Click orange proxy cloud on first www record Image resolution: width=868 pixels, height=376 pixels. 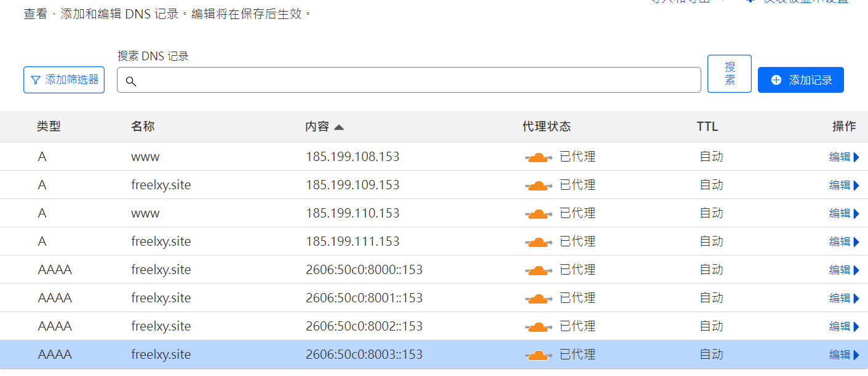coord(538,157)
